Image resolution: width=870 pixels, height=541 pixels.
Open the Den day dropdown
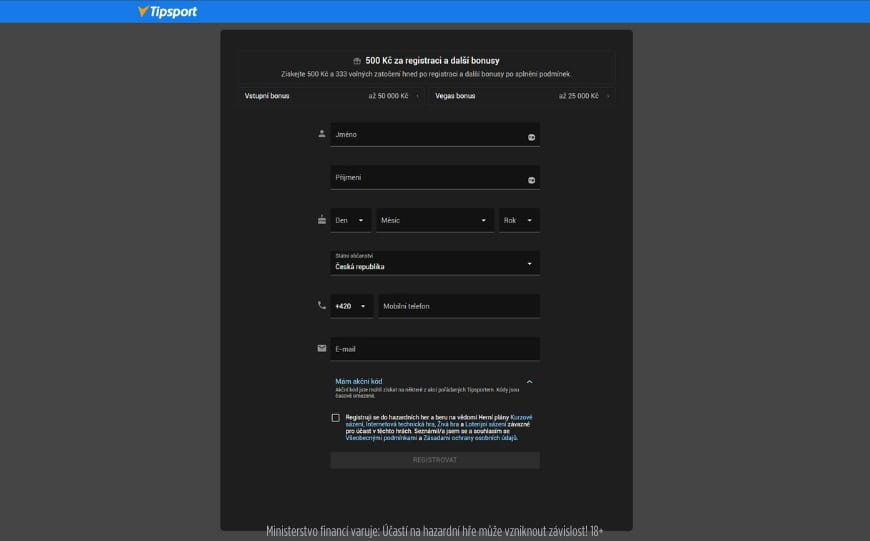[351, 220]
